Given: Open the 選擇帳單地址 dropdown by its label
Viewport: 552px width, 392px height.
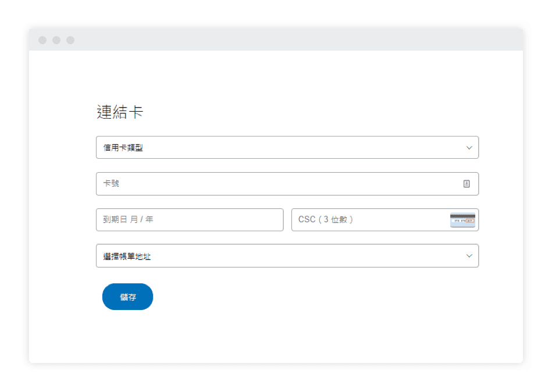Looking at the screenshot, I should point(127,256).
